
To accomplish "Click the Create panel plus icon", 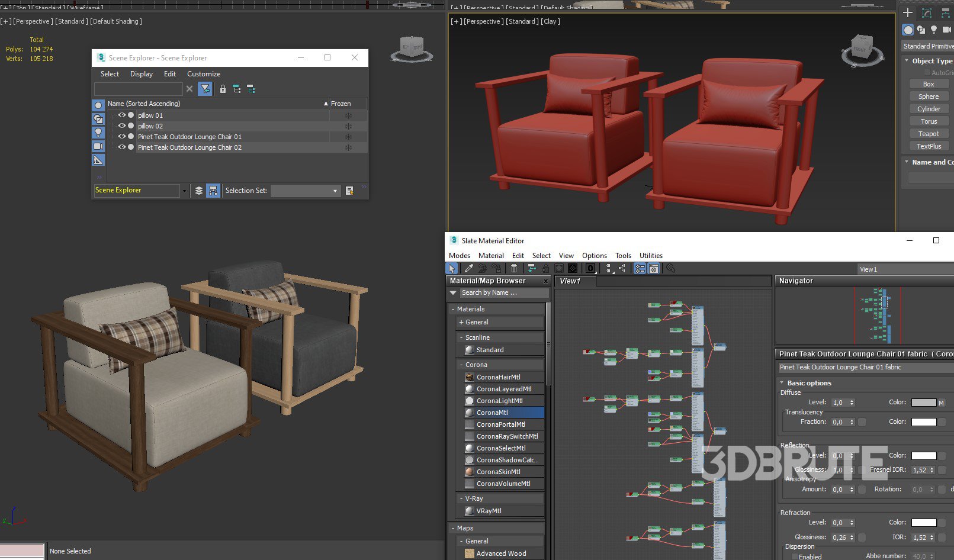I will click(x=907, y=12).
